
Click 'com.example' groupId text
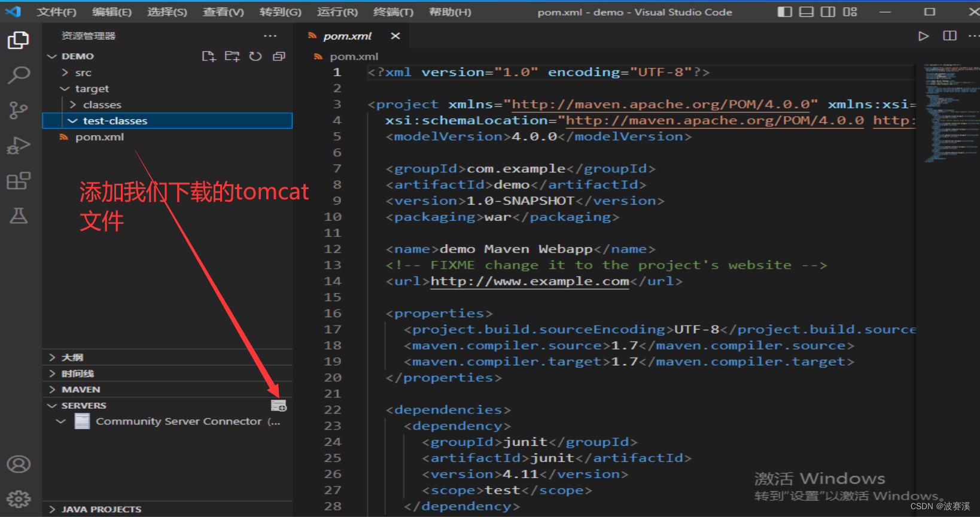[516, 169]
